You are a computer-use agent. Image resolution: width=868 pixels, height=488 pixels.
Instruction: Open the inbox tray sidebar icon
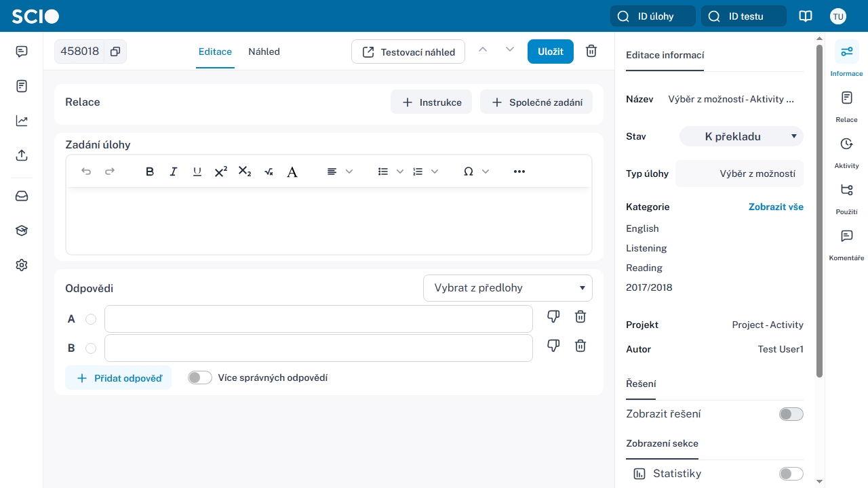click(22, 196)
